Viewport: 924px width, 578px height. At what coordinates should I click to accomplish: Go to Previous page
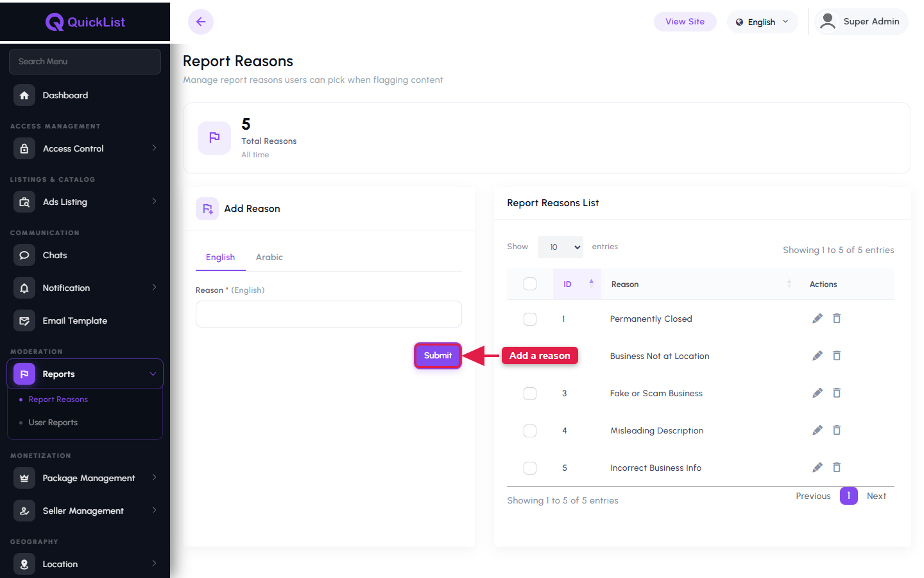click(813, 496)
